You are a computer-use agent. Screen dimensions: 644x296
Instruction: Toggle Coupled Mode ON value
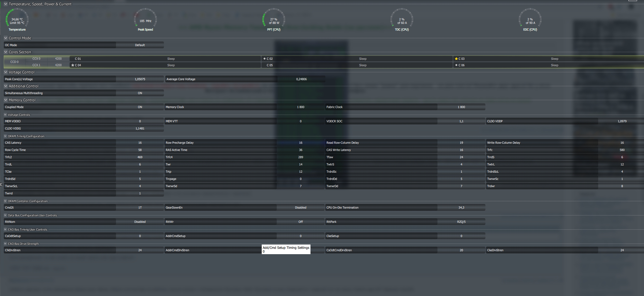pyautogui.click(x=140, y=107)
